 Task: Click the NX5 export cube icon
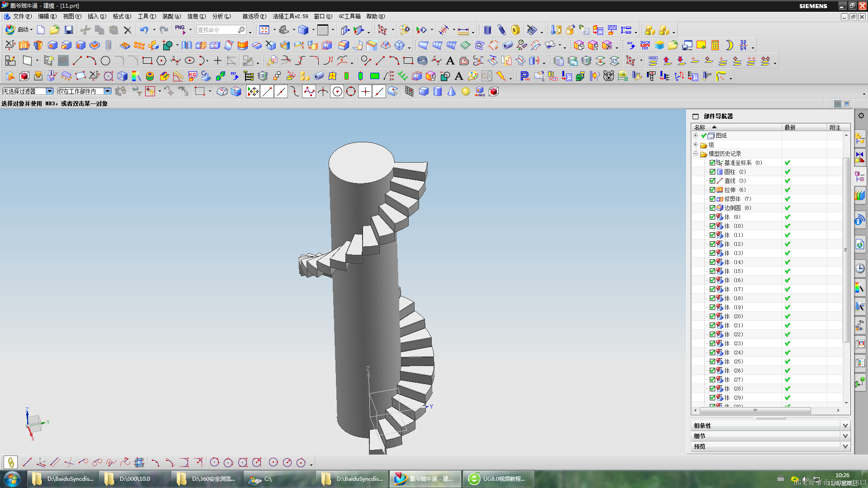click(x=480, y=92)
